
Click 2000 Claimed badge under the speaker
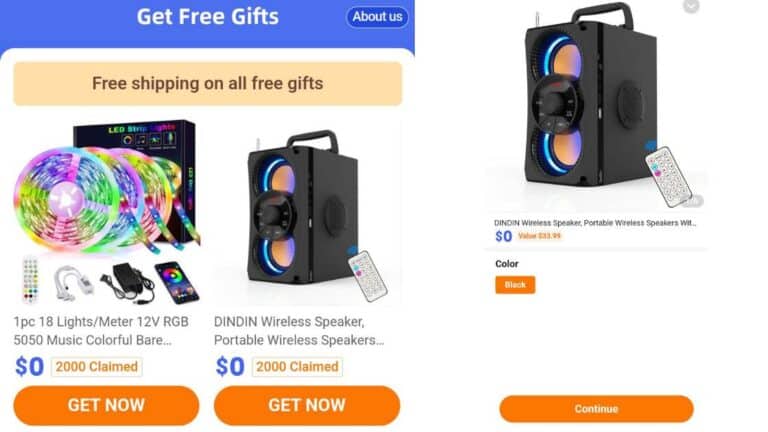[x=298, y=367]
